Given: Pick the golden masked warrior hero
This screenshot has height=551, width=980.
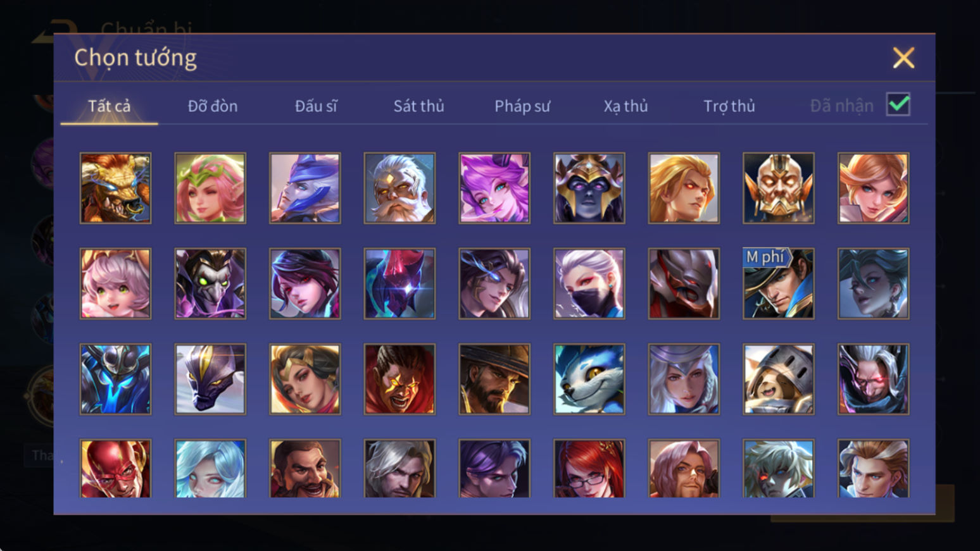Looking at the screenshot, I should point(778,188).
